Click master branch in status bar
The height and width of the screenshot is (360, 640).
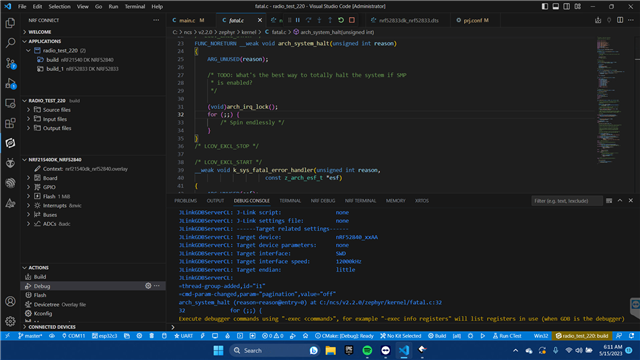tap(30, 336)
